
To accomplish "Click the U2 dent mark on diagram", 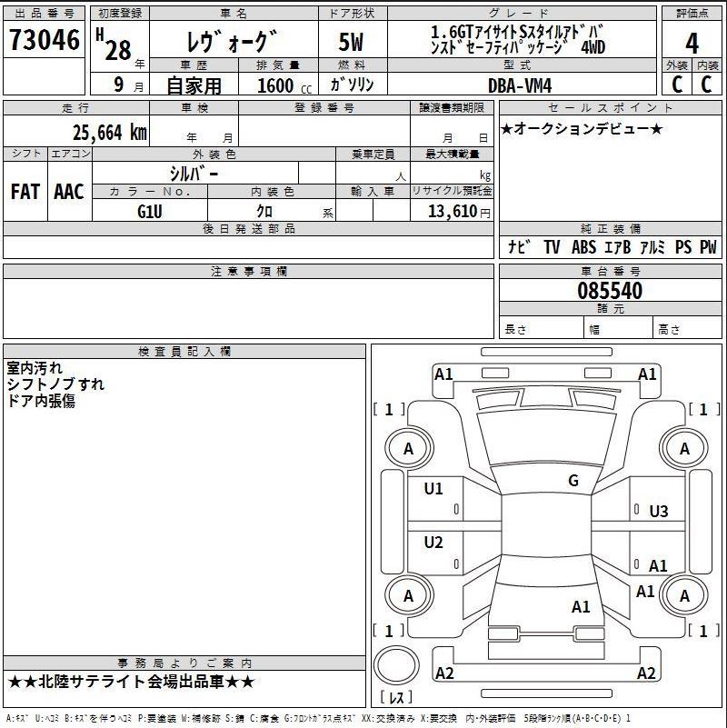I will (x=433, y=542).
